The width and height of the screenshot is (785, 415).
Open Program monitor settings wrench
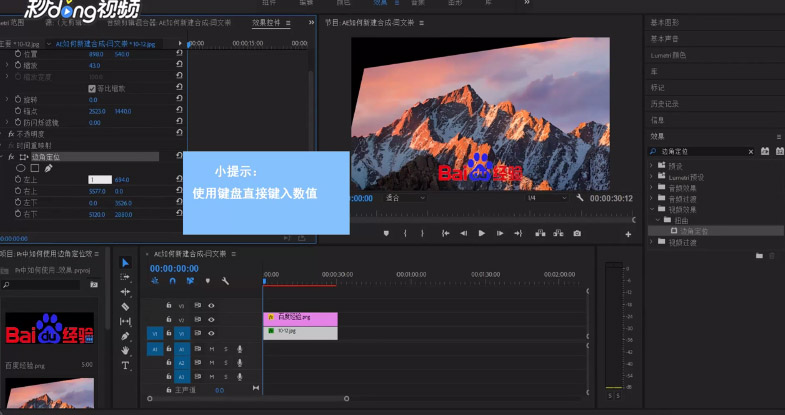(580, 198)
